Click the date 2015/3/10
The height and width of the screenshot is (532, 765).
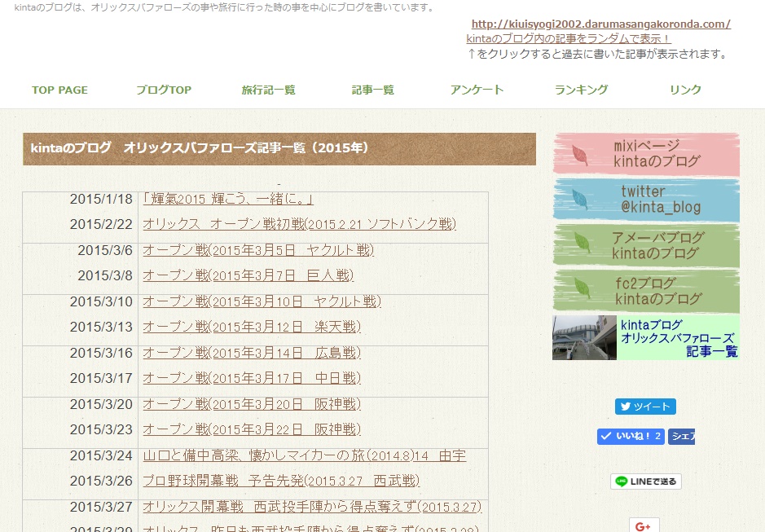coord(101,301)
